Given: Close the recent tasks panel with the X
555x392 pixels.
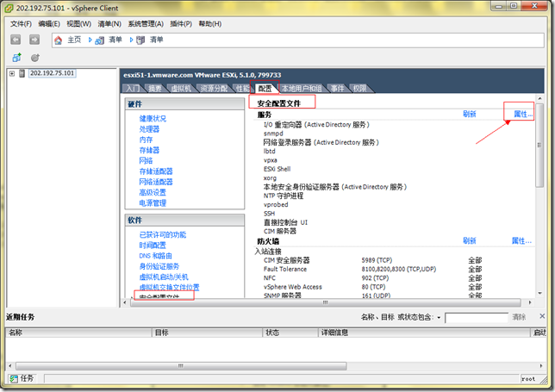Looking at the screenshot, I should pos(542,316).
